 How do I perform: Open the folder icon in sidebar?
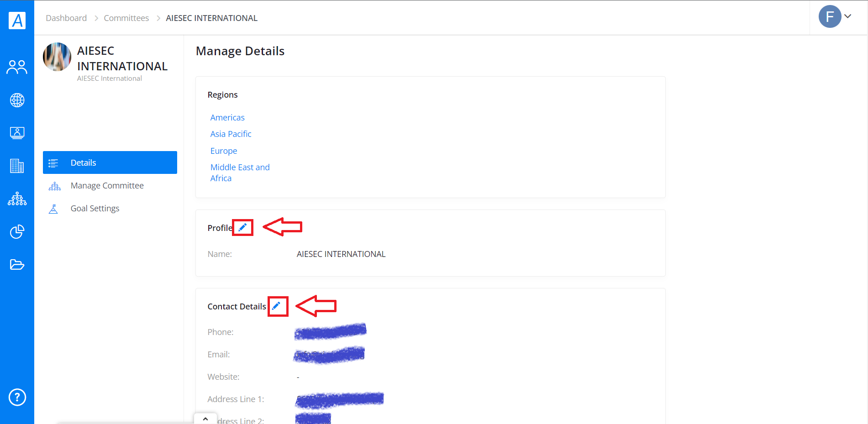17,265
